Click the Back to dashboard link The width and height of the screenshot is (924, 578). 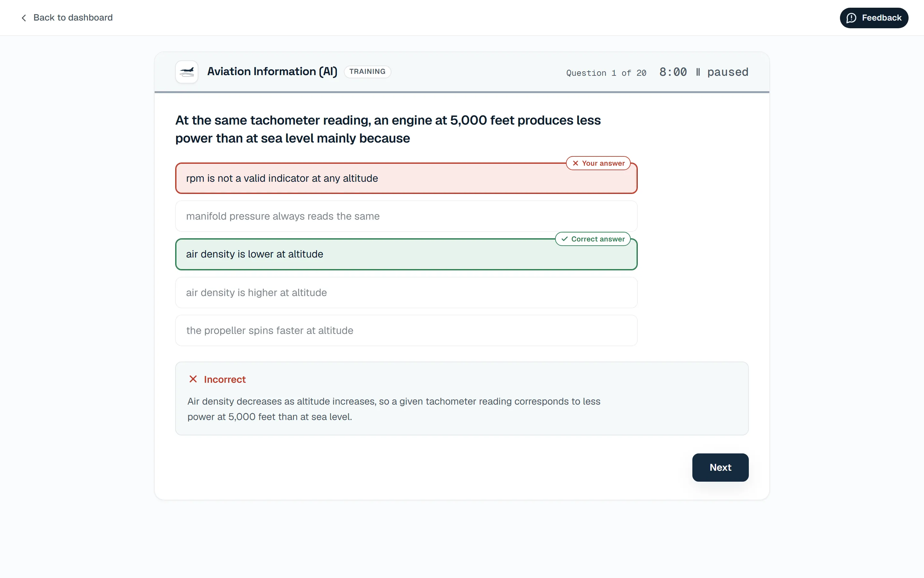click(x=66, y=18)
